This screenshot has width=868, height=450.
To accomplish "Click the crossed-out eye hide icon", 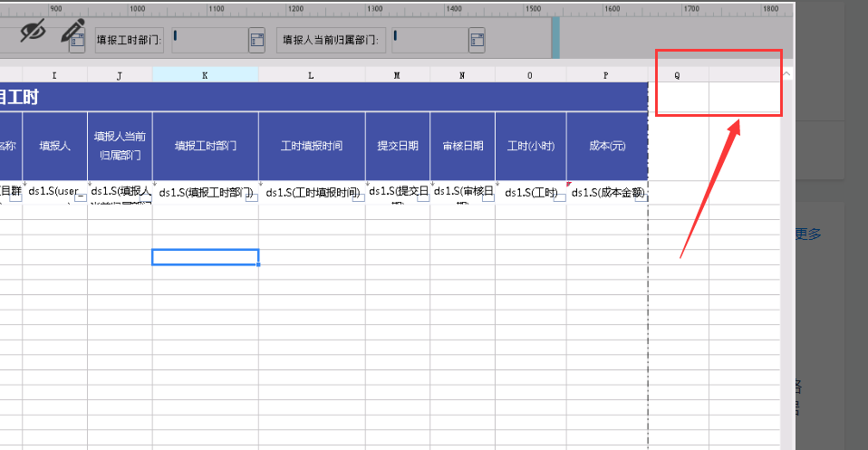I will 33,31.
